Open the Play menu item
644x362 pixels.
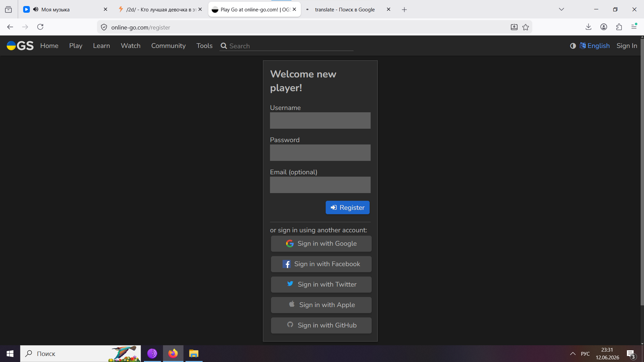(76, 46)
